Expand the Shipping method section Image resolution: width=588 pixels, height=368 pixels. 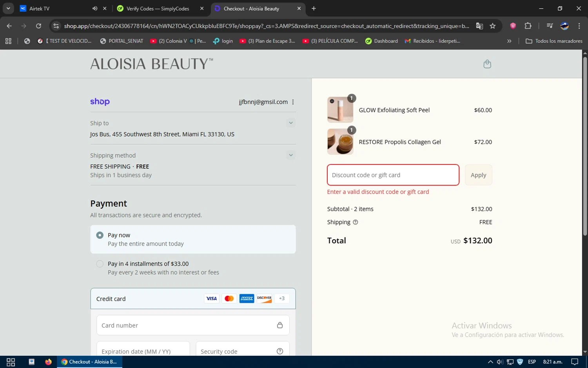(x=291, y=155)
